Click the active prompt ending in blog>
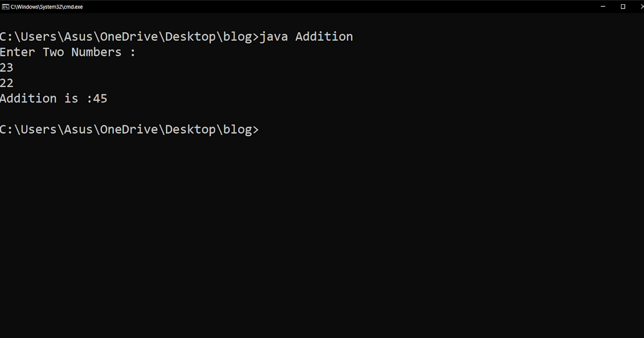The width and height of the screenshot is (644, 338). (129, 129)
